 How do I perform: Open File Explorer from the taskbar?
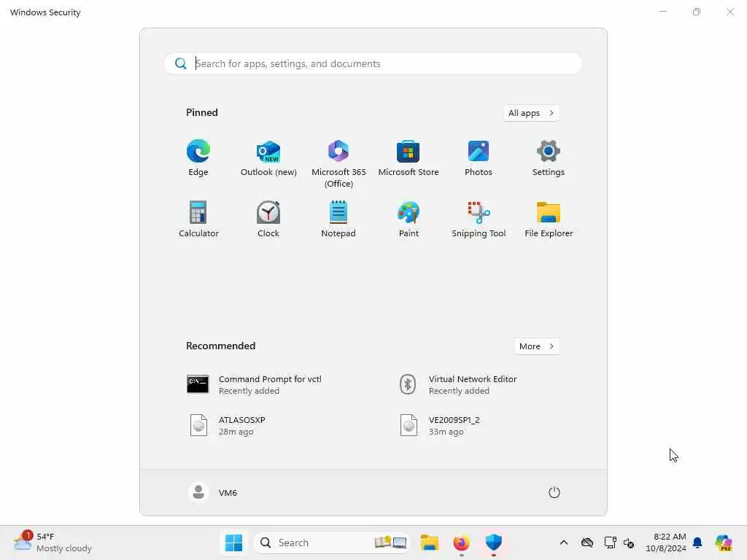(x=429, y=542)
